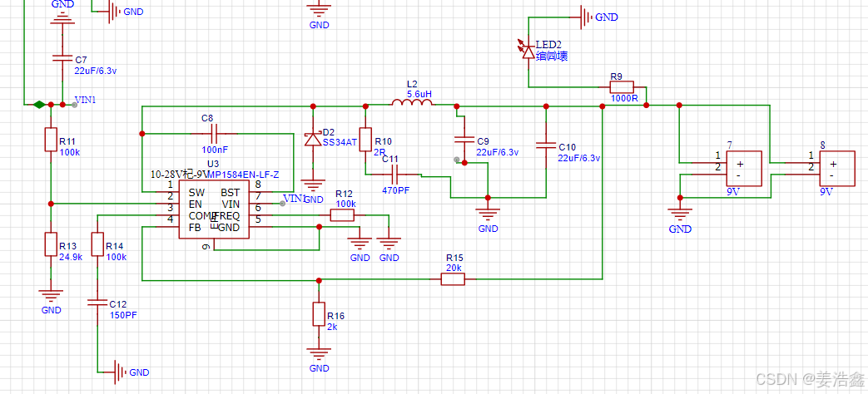Pick the R14 resistor symbol
The height and width of the screenshot is (394, 868).
97,244
